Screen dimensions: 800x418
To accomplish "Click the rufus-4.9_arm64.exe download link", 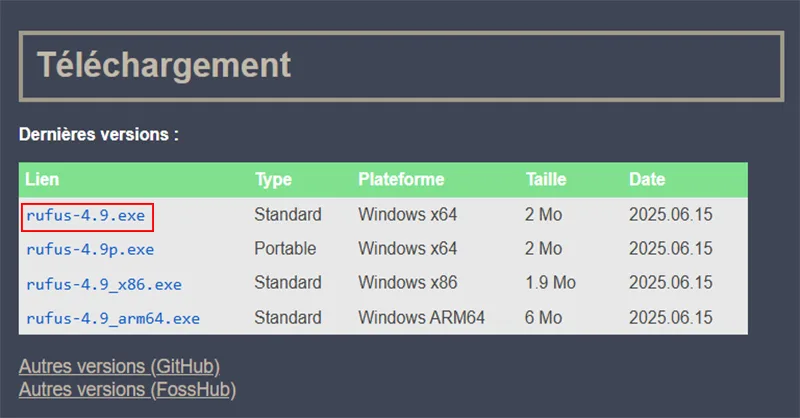I will 113,318.
